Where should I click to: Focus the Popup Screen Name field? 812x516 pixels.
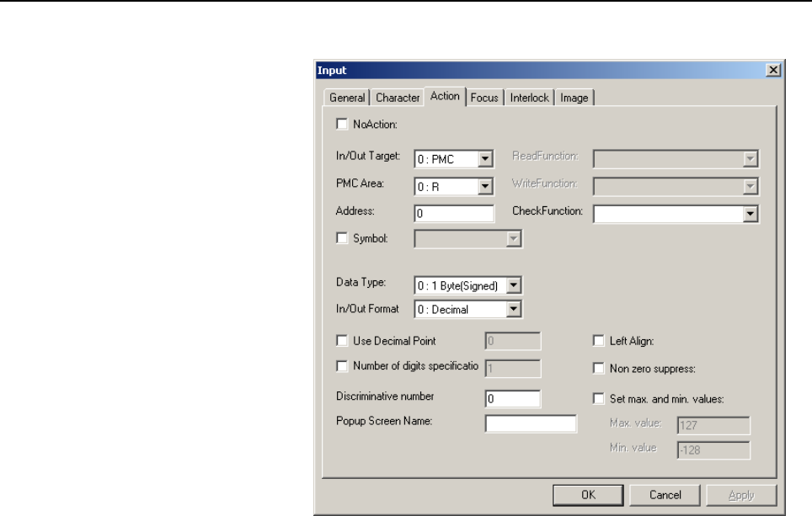[531, 423]
